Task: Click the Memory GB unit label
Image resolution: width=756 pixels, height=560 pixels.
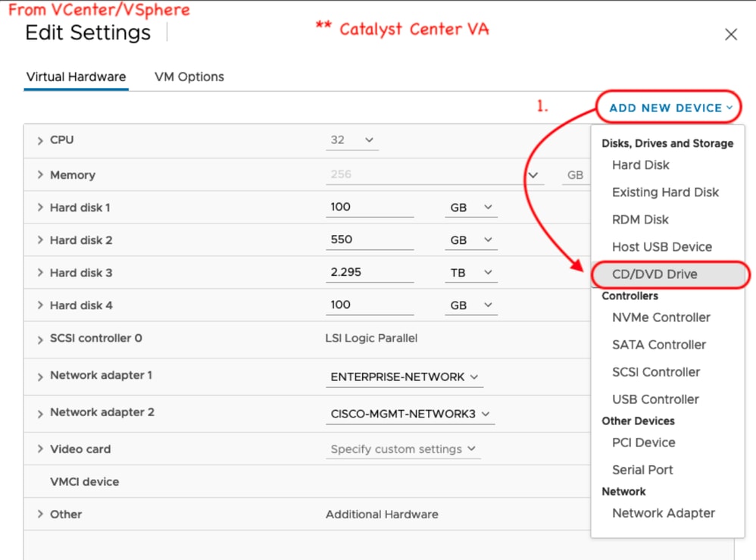Action: click(x=575, y=175)
